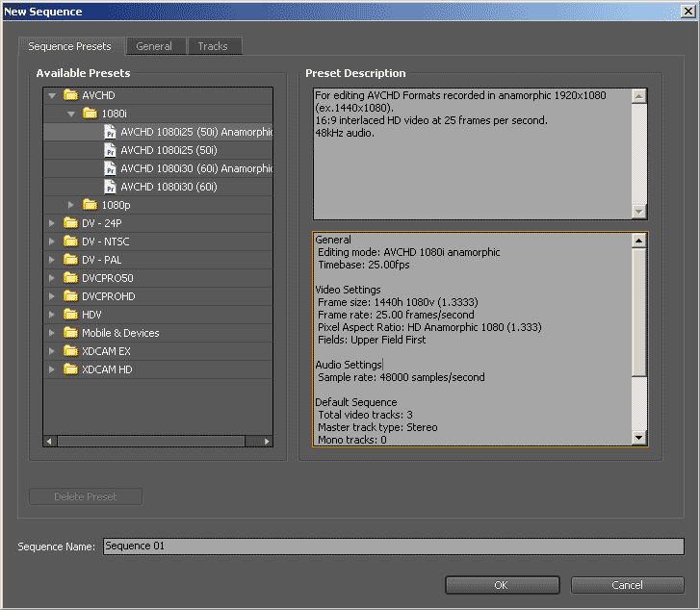Click the DV - NTSC folder icon
Screen dimensions: 700x610
click(x=70, y=241)
